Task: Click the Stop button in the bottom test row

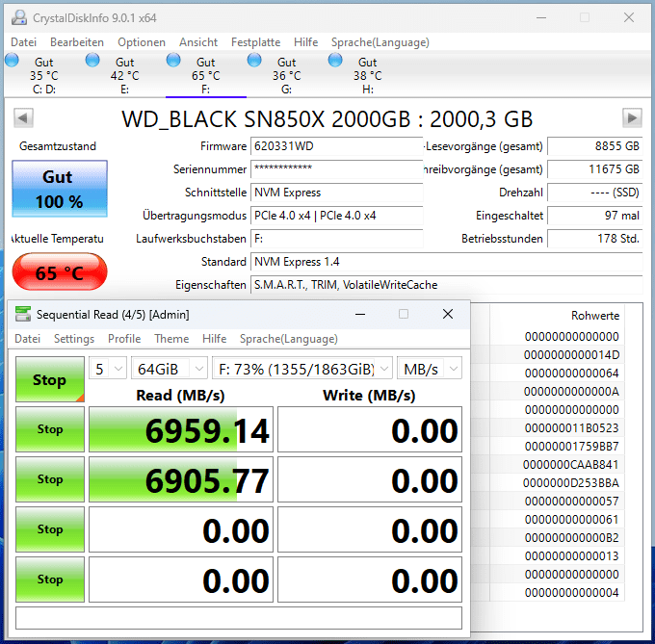Action: click(x=50, y=580)
